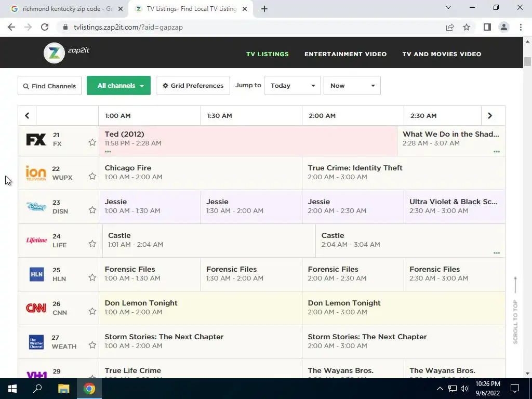Open Chrome side panel icon
This screenshot has width=532, height=399.
[487, 27]
